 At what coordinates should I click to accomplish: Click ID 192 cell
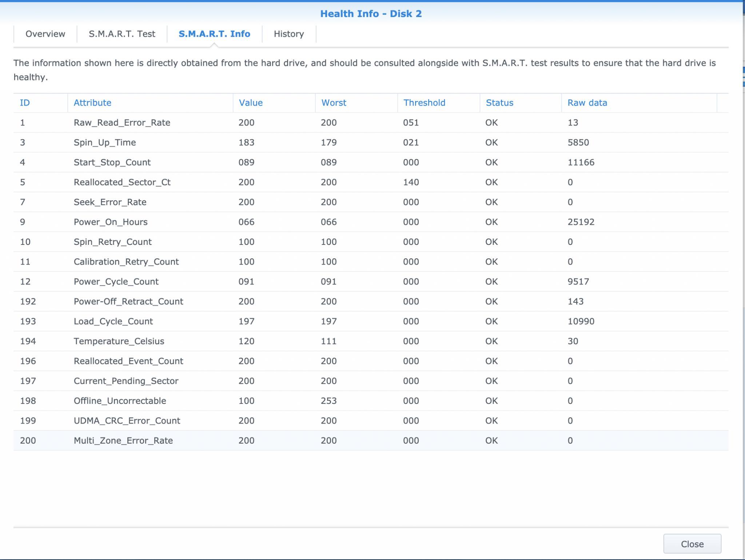coord(28,301)
